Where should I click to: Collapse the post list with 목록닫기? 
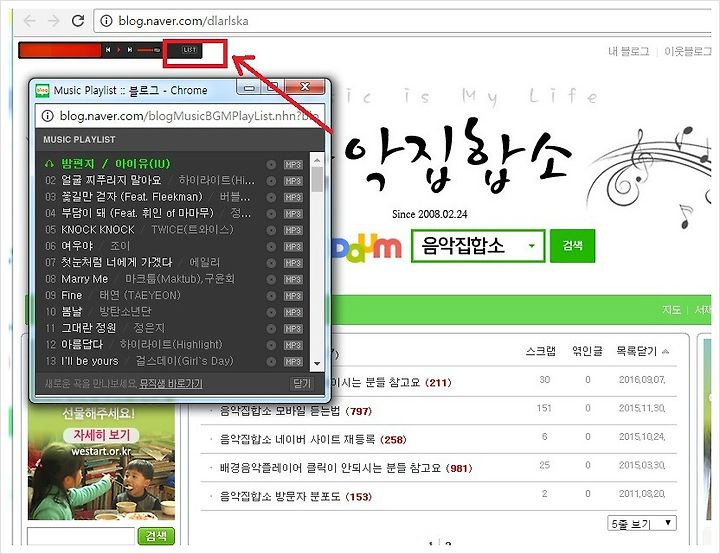(642, 351)
